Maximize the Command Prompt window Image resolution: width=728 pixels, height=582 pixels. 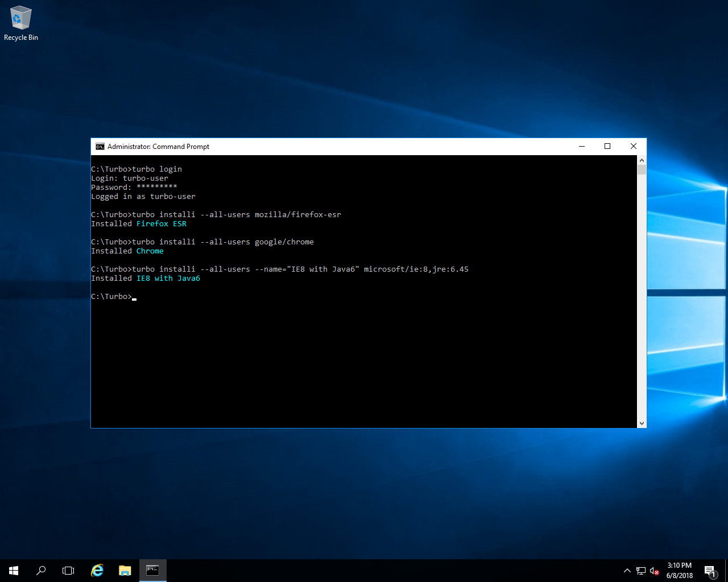pos(607,146)
